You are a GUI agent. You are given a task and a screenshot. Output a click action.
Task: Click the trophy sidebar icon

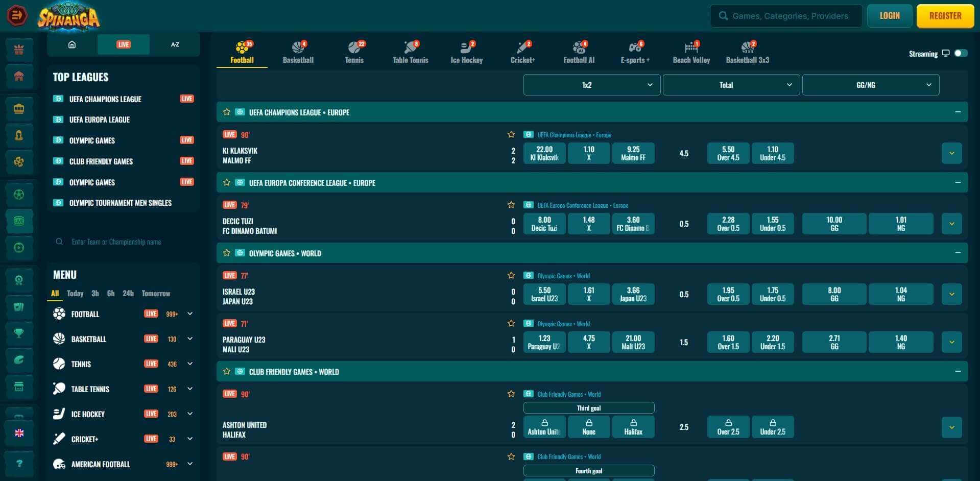[x=19, y=333]
